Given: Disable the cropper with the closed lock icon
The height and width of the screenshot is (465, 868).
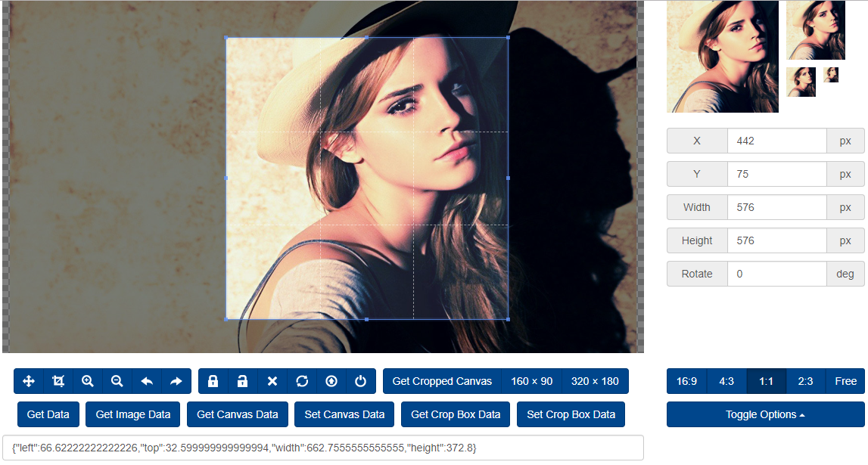Looking at the screenshot, I should [213, 381].
